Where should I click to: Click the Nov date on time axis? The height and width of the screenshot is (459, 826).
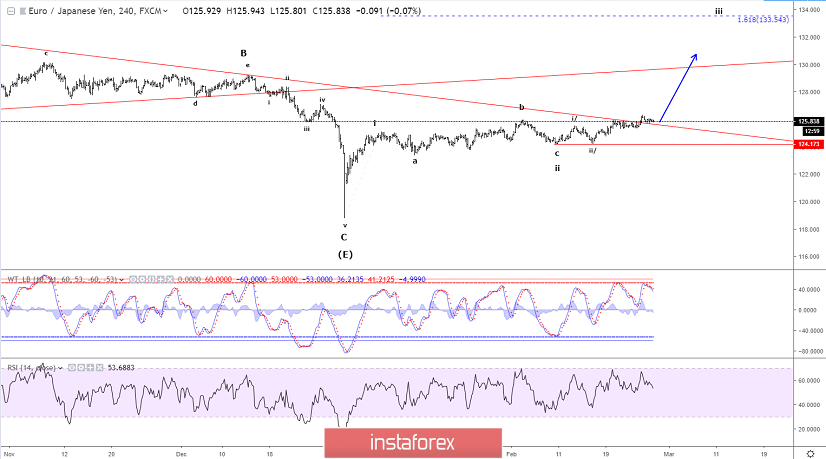(9, 453)
